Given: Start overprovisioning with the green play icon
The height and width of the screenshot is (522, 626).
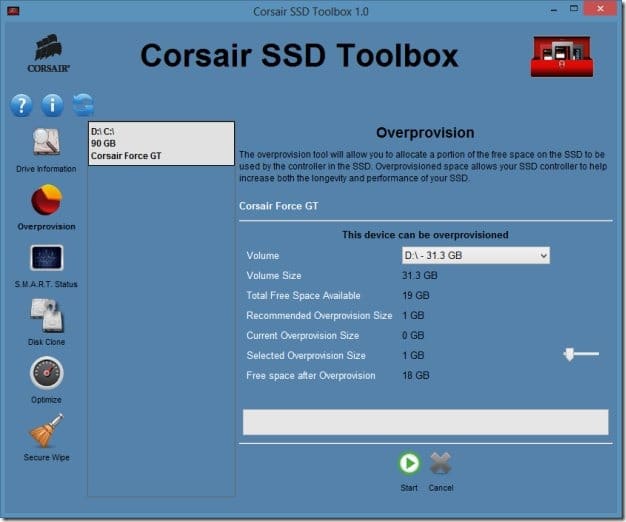Looking at the screenshot, I should [409, 463].
